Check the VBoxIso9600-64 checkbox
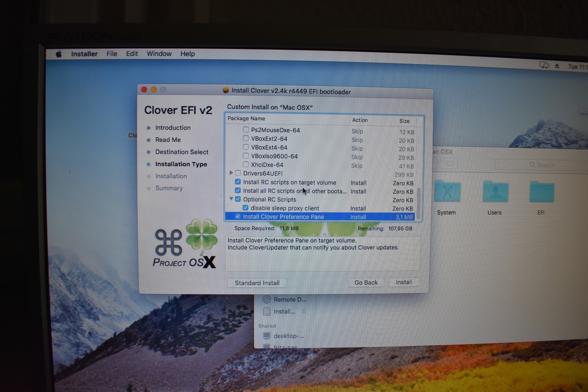 (246, 156)
